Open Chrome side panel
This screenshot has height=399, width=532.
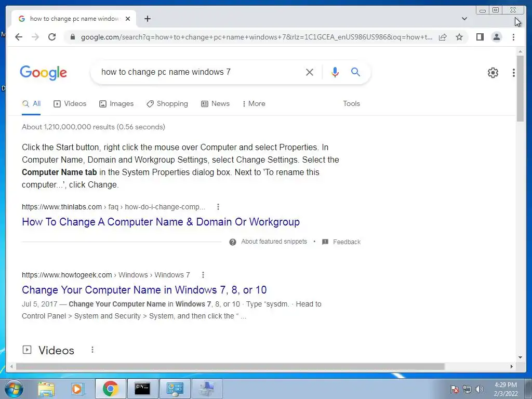(480, 37)
